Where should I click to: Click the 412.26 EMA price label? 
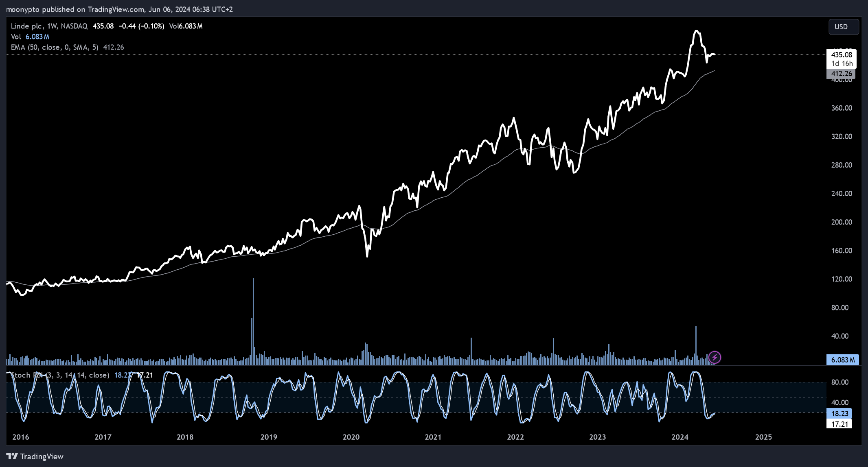pyautogui.click(x=841, y=74)
